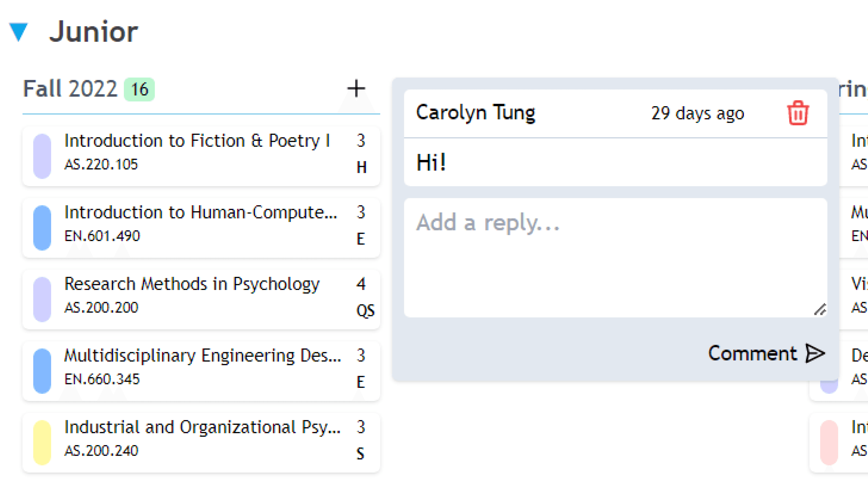Select Research Methods in Psychology course
Screen dimensions: 868x500
coord(201,299)
